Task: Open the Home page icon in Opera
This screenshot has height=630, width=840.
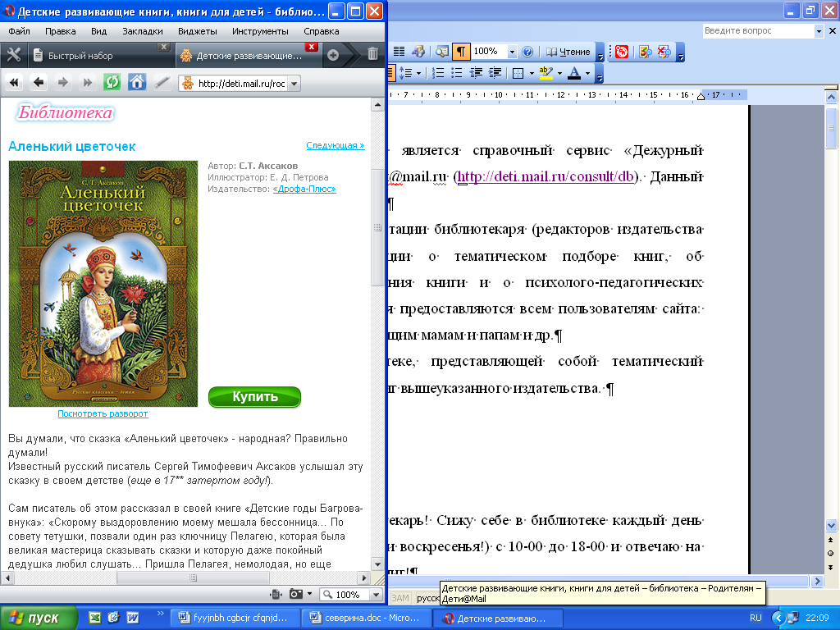Action: tap(137, 83)
